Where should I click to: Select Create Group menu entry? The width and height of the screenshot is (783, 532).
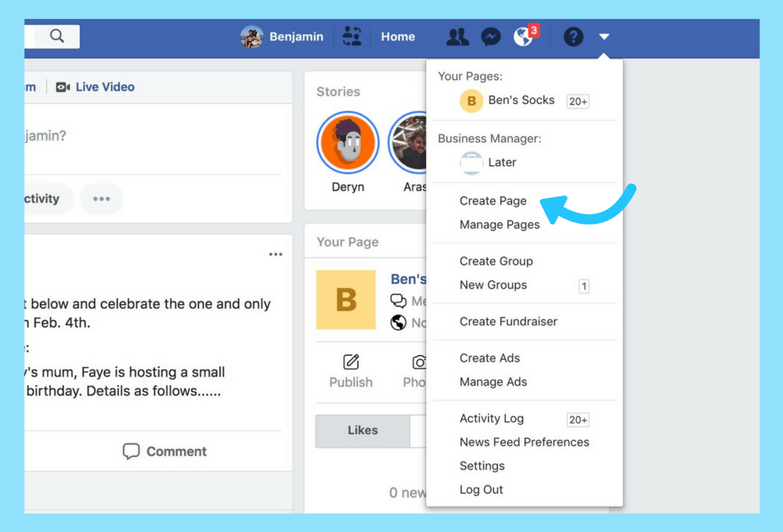click(496, 261)
